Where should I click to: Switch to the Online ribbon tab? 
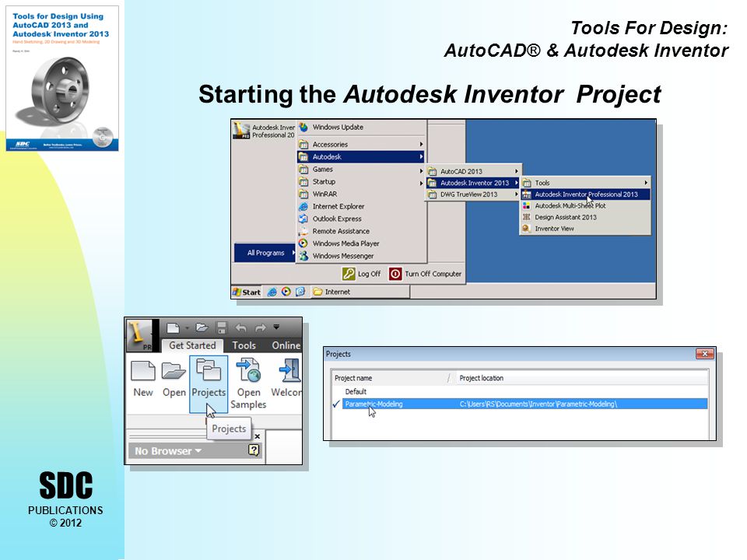pos(286,345)
